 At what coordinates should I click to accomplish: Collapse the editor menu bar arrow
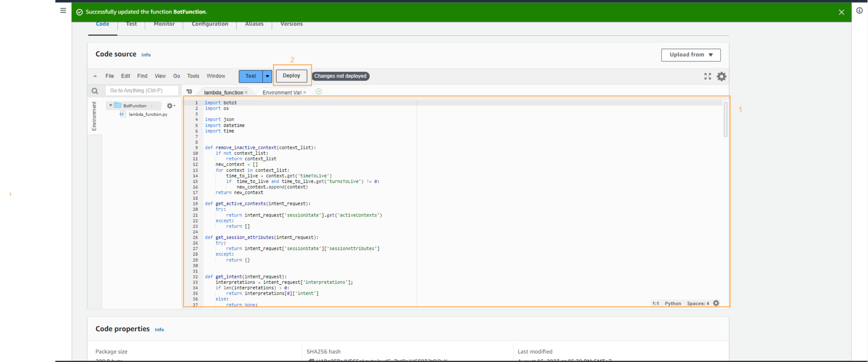[95, 76]
